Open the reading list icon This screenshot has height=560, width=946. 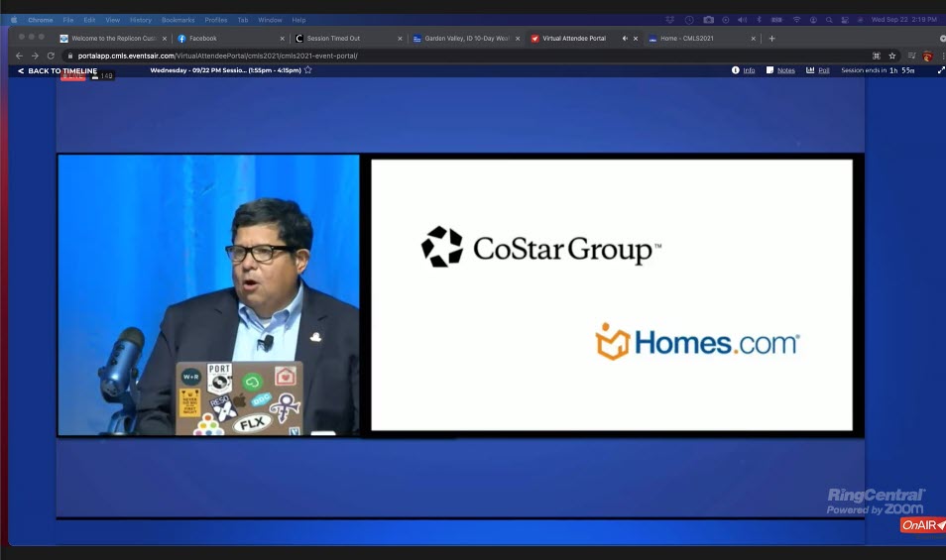pyautogui.click(x=911, y=56)
